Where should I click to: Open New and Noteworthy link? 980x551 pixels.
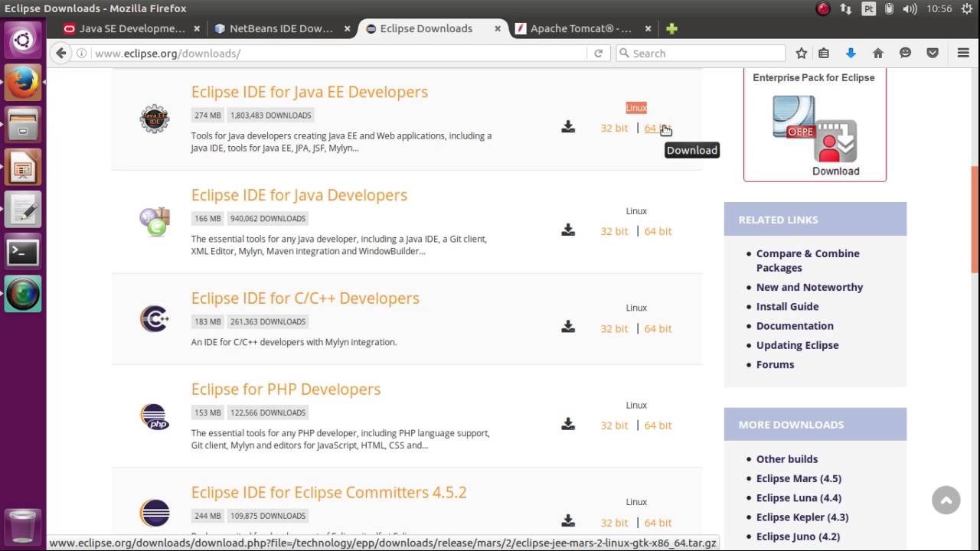809,287
